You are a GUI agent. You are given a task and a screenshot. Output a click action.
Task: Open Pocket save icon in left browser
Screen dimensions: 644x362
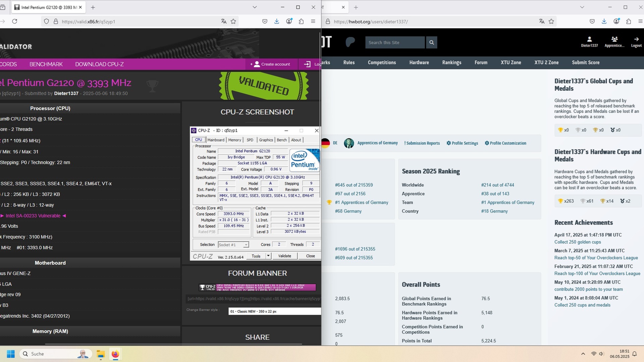coord(265,21)
